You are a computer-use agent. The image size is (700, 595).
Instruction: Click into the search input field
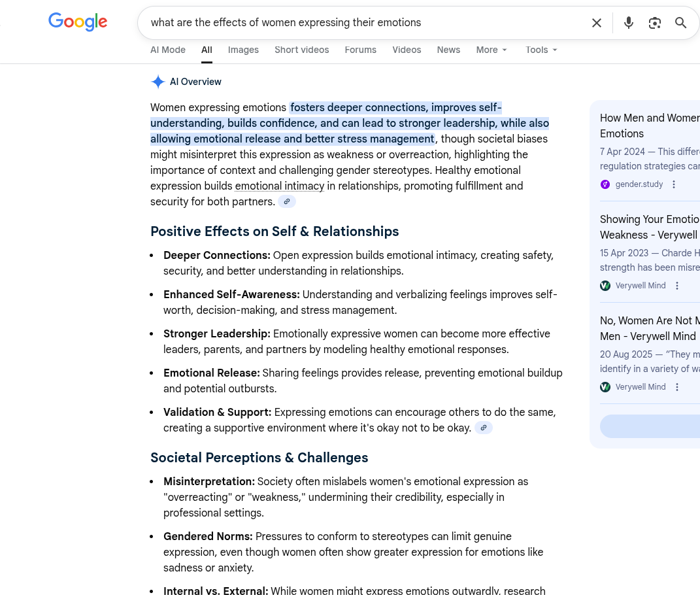(366, 23)
